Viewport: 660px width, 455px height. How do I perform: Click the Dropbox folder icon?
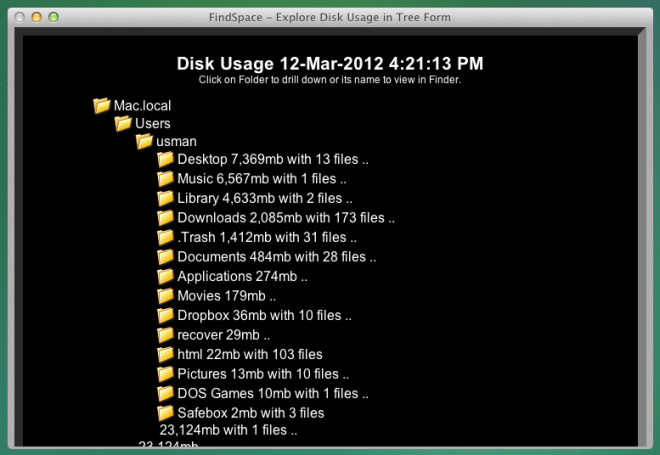tap(165, 315)
